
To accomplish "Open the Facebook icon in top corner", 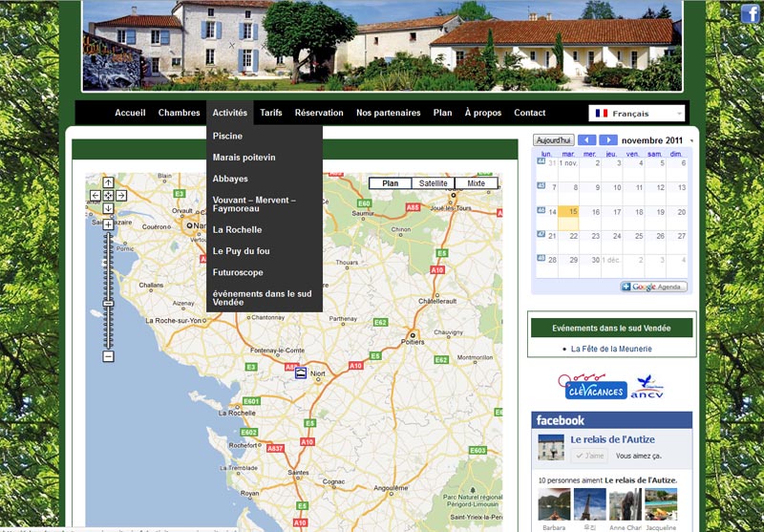I will 750,13.
